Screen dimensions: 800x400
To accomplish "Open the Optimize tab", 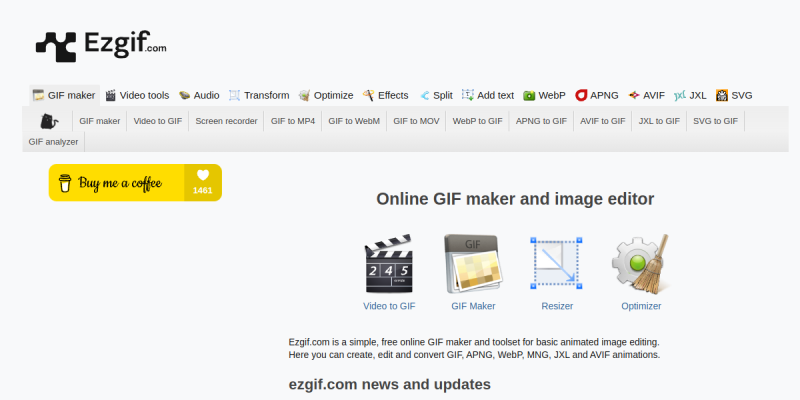I will [x=326, y=95].
